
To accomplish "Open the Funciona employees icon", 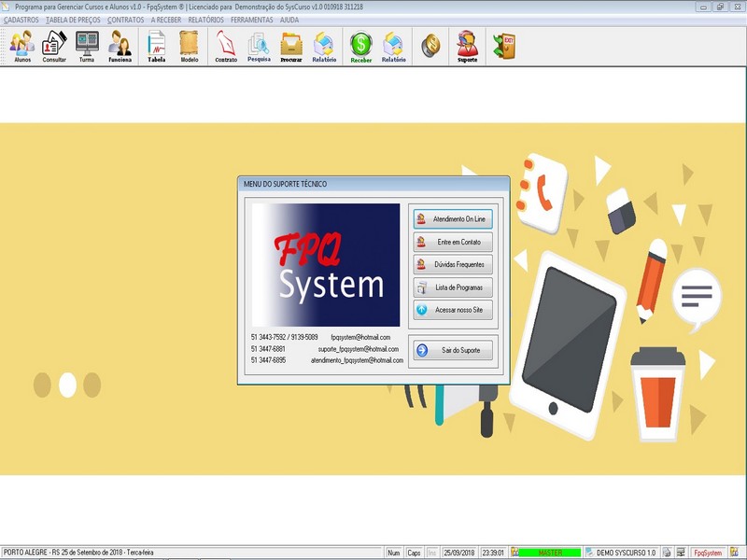I will click(x=120, y=46).
